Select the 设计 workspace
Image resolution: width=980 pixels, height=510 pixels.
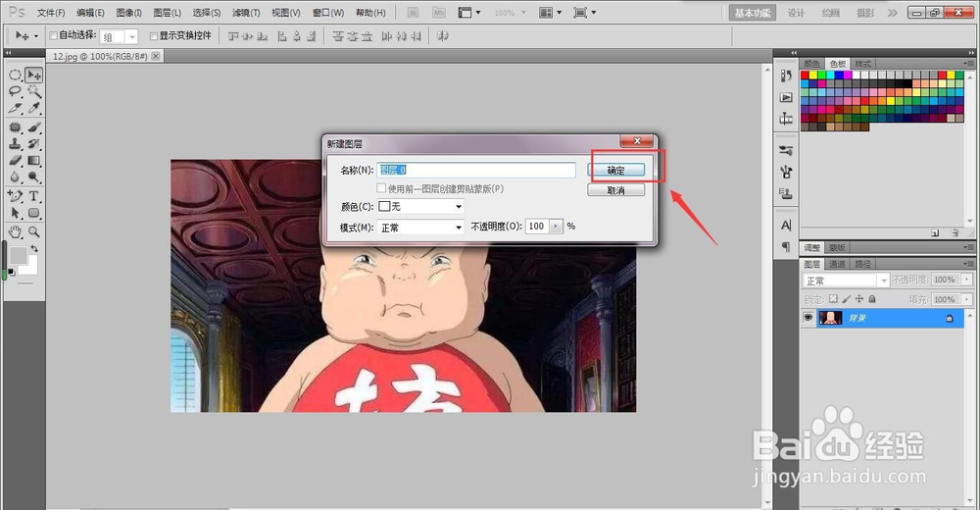tap(796, 13)
